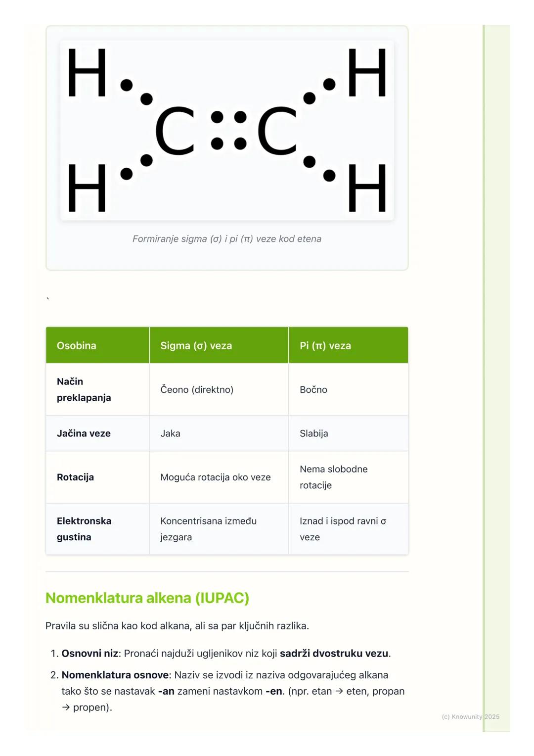534x756 pixels.
Task: Click the '(c) Knowunity 2025' watermark
Action: click(x=470, y=717)
